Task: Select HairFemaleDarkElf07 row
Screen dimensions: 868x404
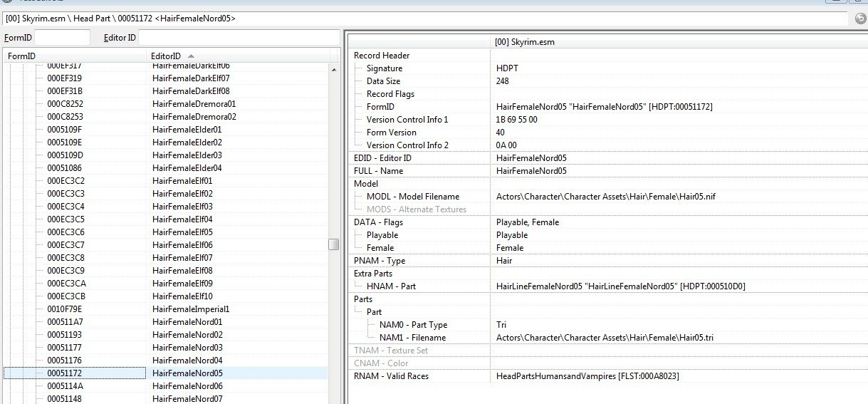Action: [166, 78]
